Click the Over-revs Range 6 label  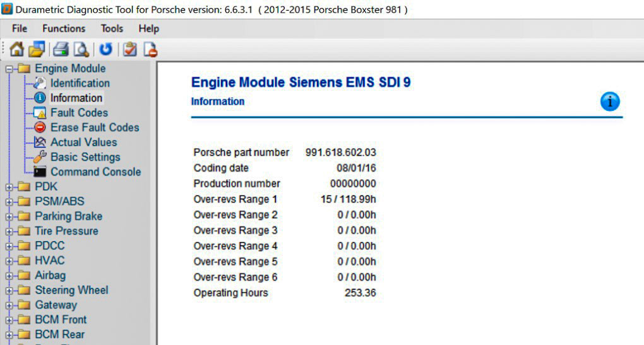pyautogui.click(x=236, y=278)
